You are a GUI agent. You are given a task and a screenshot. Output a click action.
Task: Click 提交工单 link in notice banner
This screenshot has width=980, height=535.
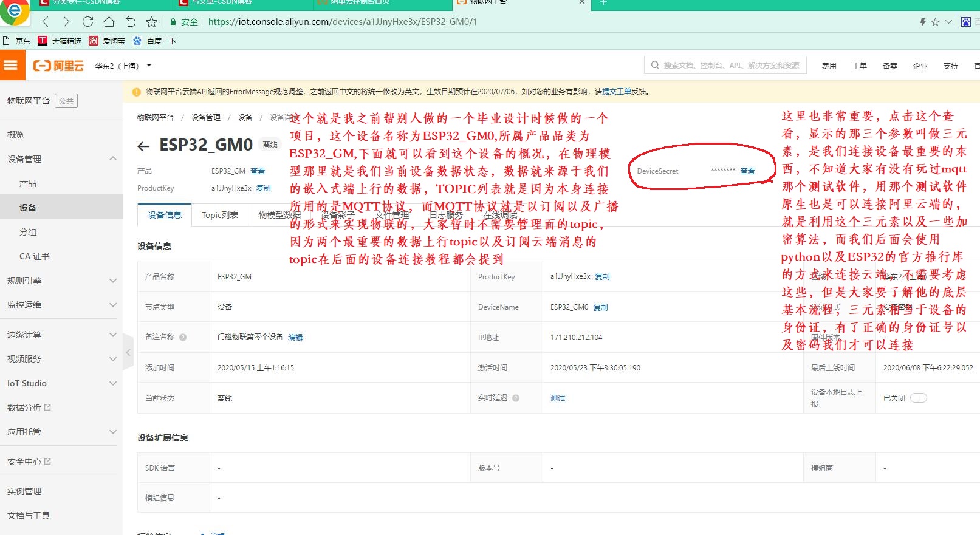click(x=617, y=92)
